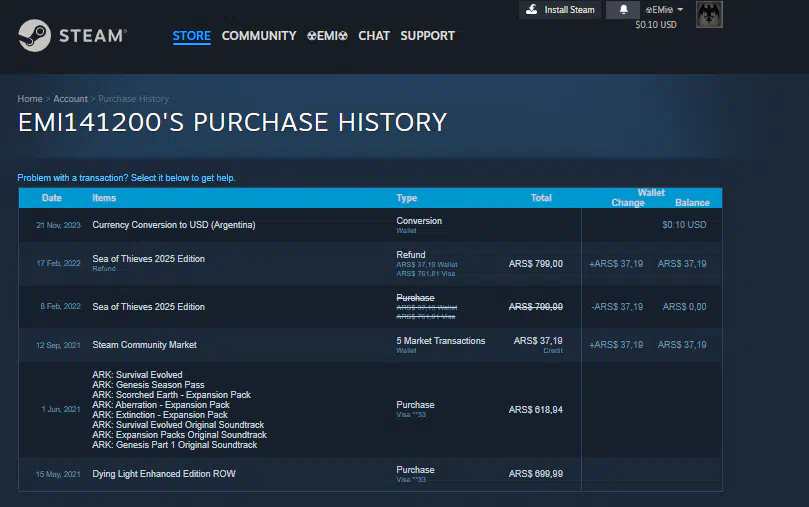This screenshot has width=809, height=507.
Task: Open the Steam Community Market transaction
Action: (370, 345)
